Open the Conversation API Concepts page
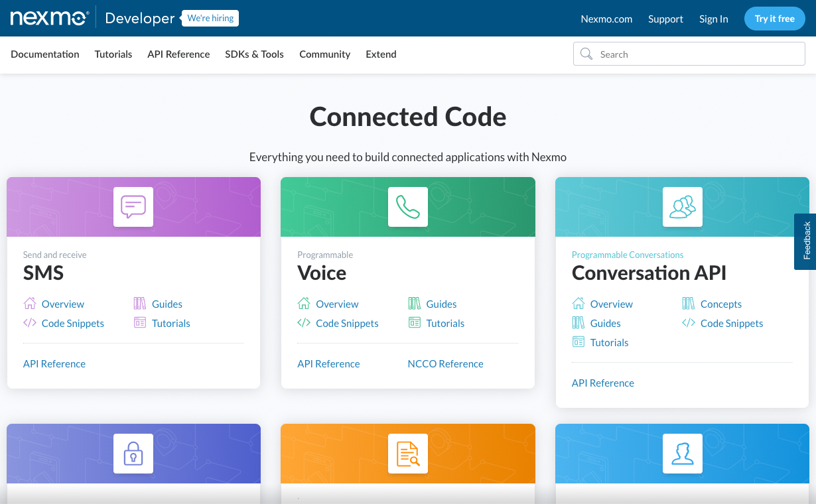The width and height of the screenshot is (816, 504). click(x=720, y=304)
